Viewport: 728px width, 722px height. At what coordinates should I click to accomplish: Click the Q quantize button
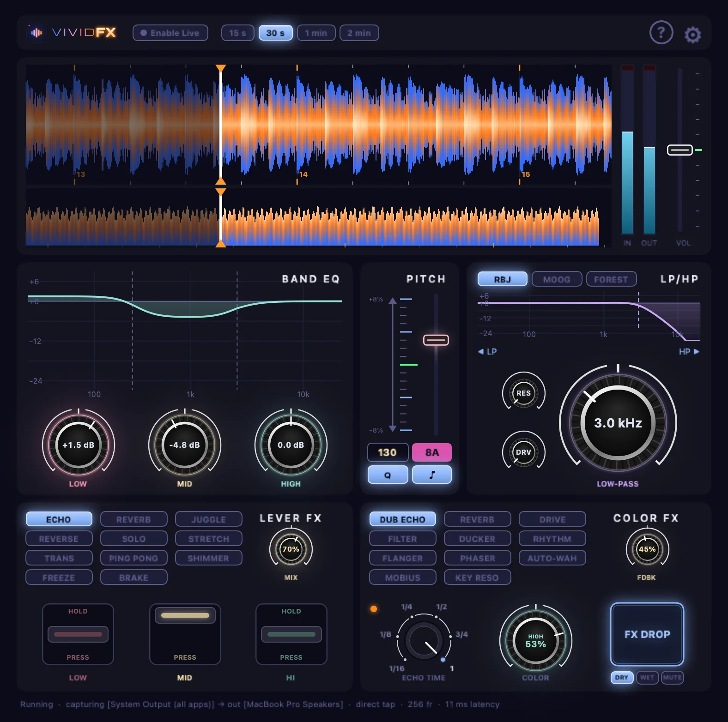(388, 475)
